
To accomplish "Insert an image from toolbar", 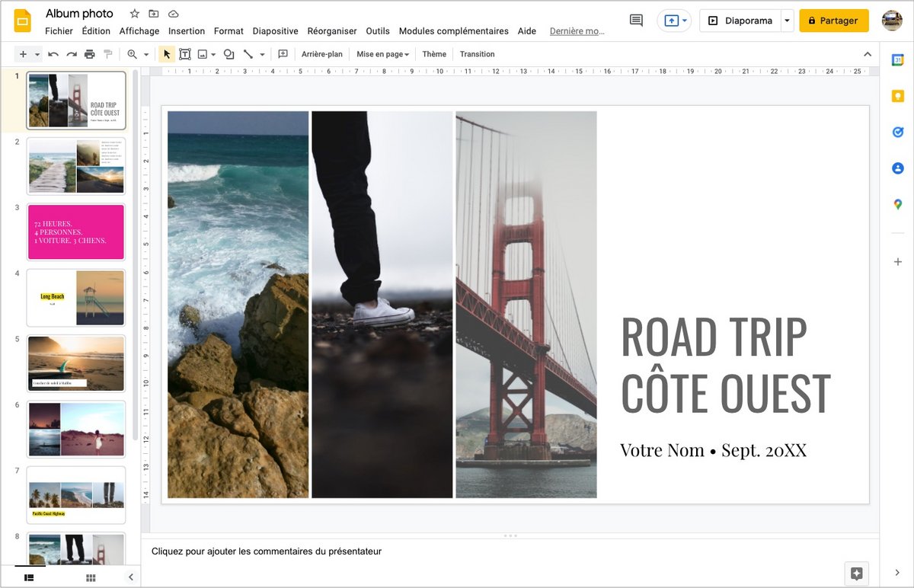I will coord(203,54).
